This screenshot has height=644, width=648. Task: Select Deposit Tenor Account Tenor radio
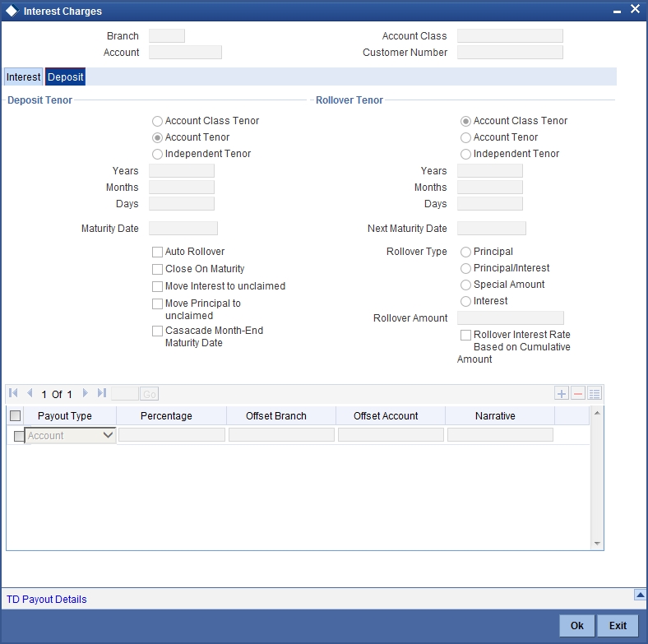(157, 137)
